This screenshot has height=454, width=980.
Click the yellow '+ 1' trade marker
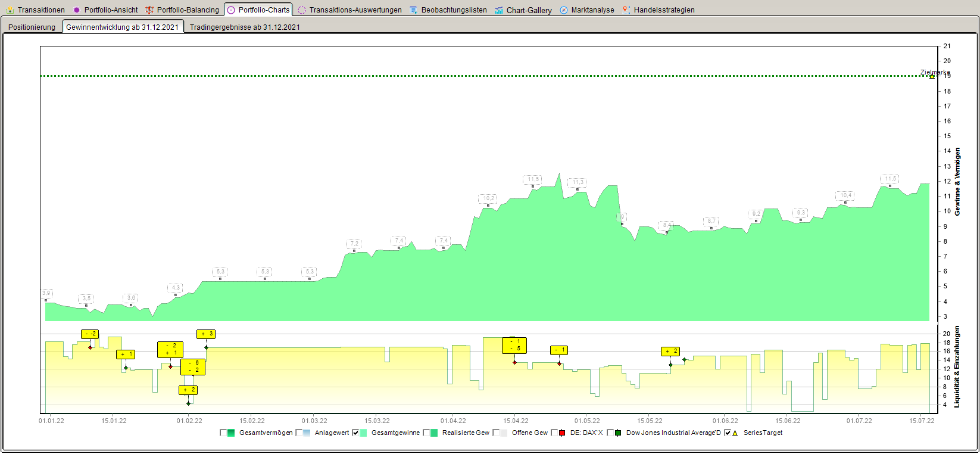pyautogui.click(x=126, y=355)
